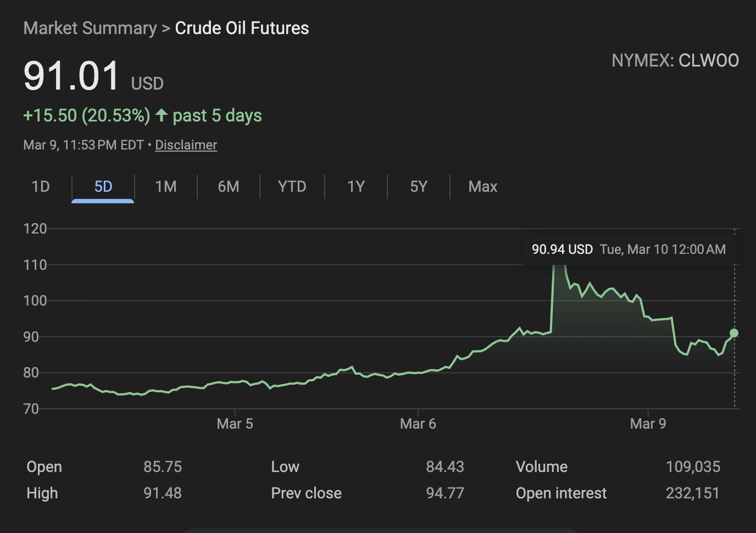756x533 pixels.
Task: Click the Mar 9 date axis label
Action: (648, 424)
